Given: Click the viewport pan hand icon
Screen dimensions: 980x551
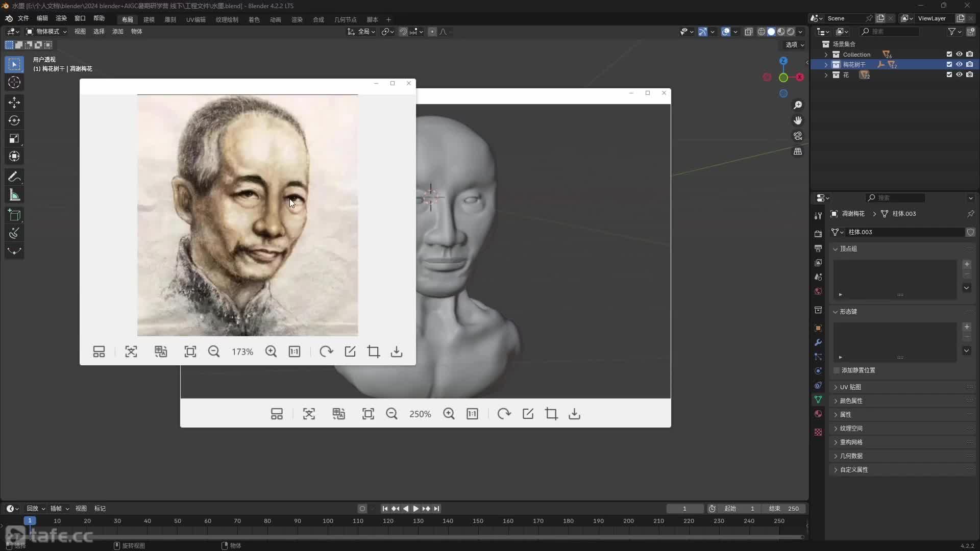Looking at the screenshot, I should tap(798, 120).
